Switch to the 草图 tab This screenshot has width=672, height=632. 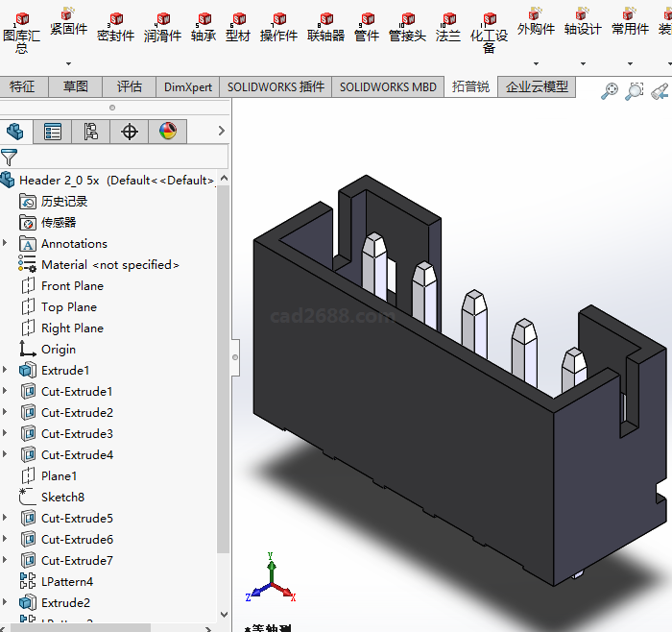pos(76,86)
